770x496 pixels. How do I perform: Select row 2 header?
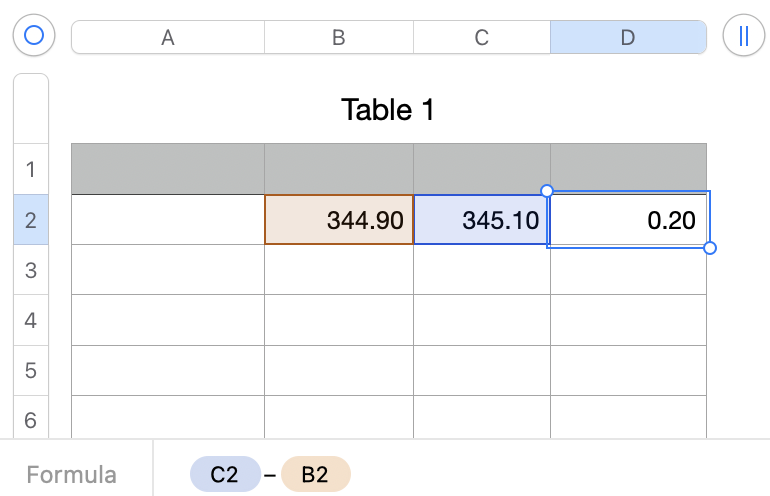(30, 220)
